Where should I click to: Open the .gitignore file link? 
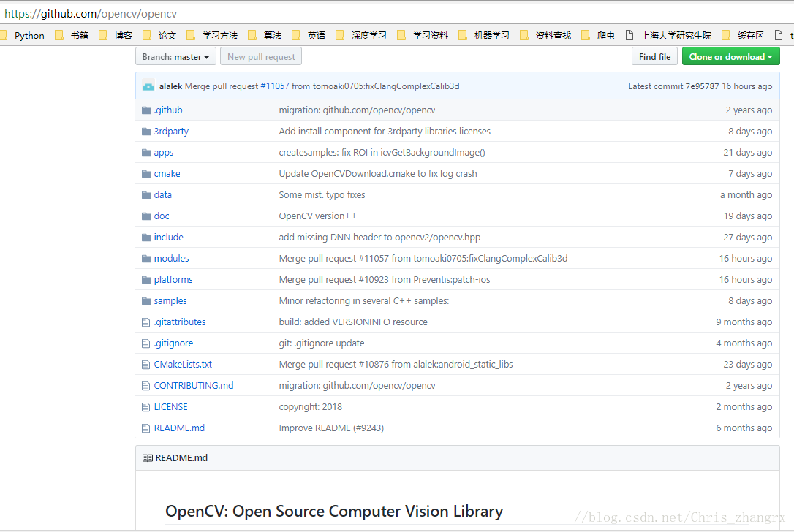(174, 343)
